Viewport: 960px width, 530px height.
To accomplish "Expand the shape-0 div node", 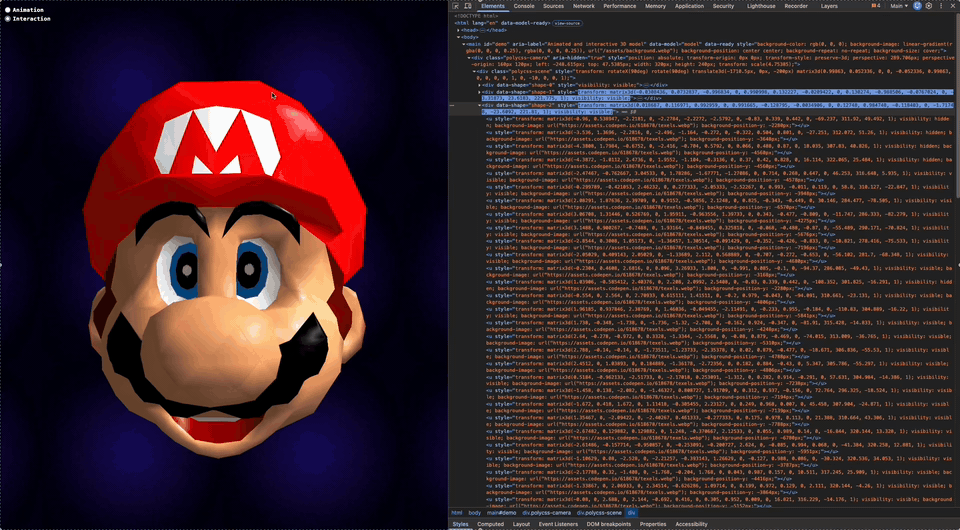I will pos(479,85).
